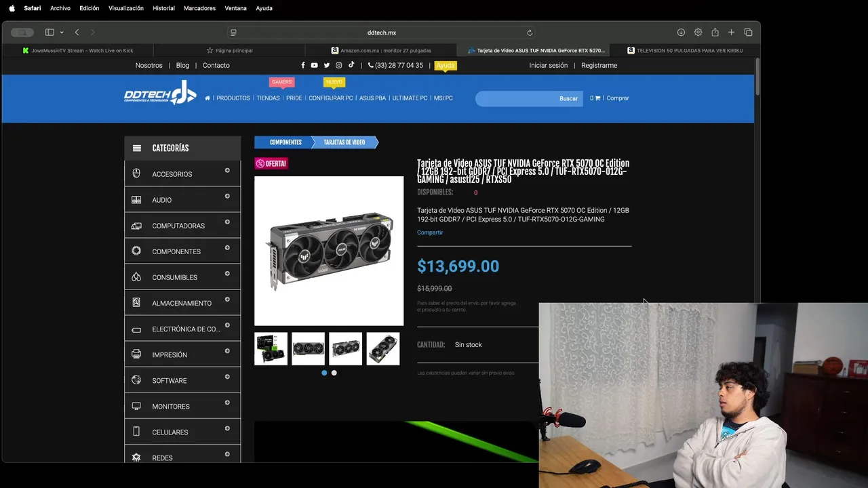This screenshot has height=488, width=868.
Task: Open the TikTok social icon
Action: point(351,65)
